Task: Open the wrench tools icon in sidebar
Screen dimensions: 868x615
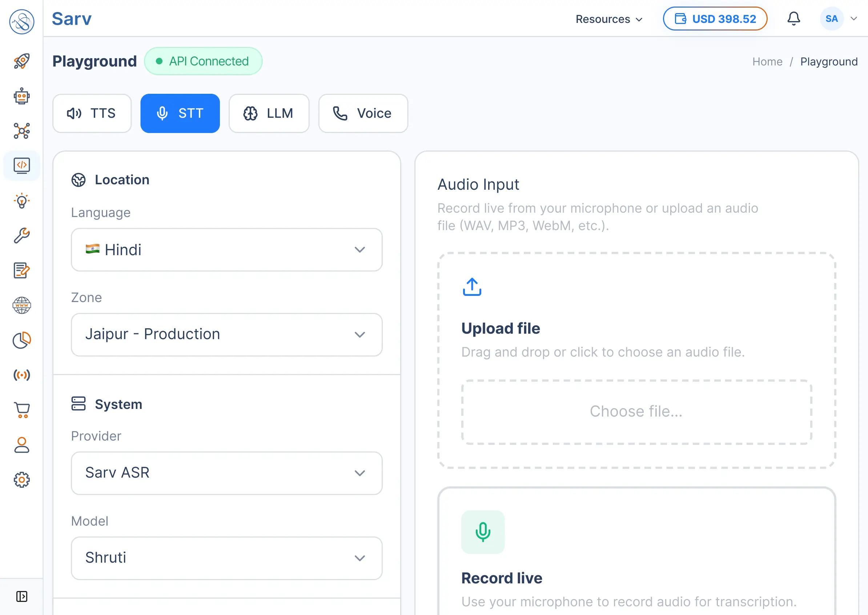Action: [x=21, y=236]
